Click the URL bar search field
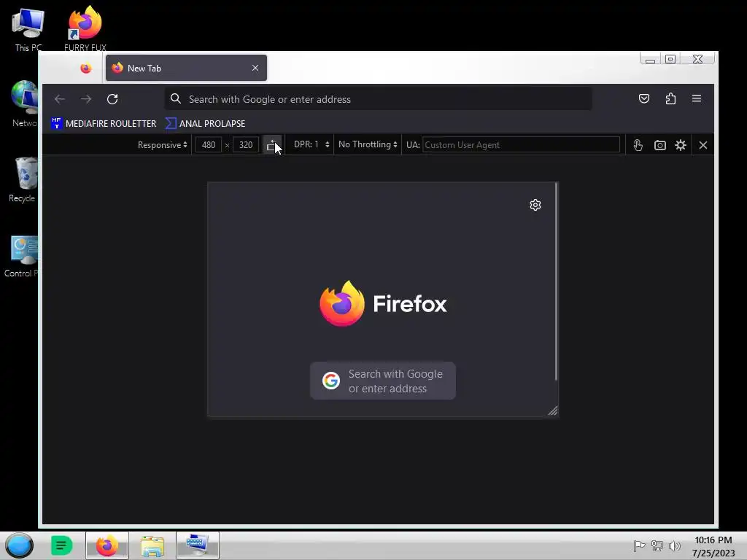Screen dimensions: 747x560 [379, 99]
